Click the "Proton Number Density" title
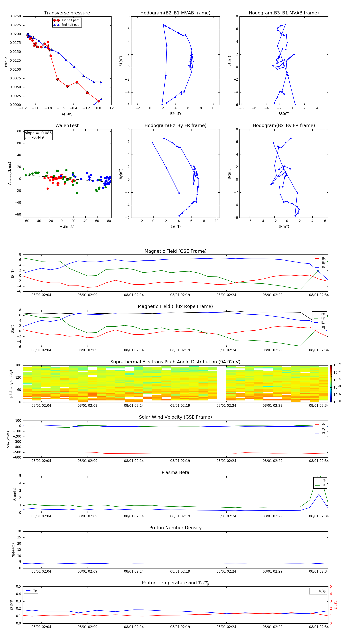Screen dimensions: 351x644 175,528
